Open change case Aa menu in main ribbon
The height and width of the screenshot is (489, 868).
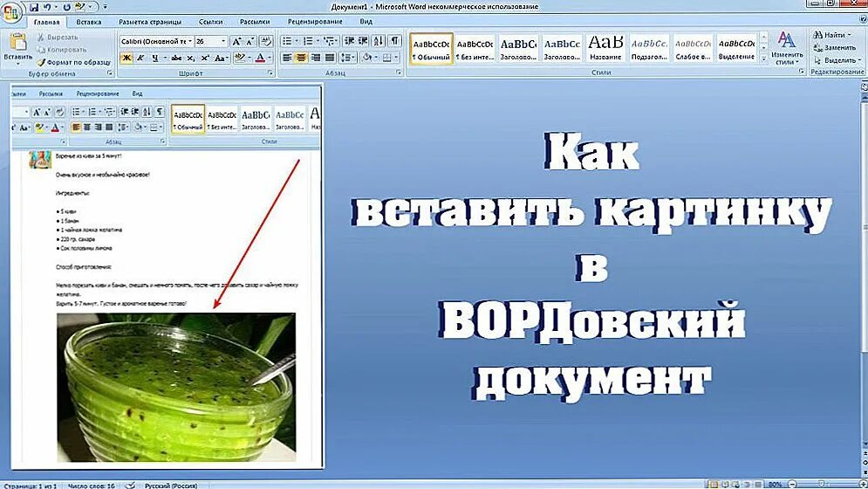(x=221, y=58)
